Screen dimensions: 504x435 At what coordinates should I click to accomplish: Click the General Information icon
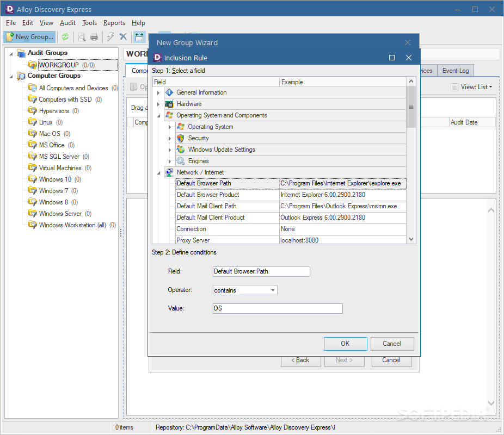[x=169, y=92]
